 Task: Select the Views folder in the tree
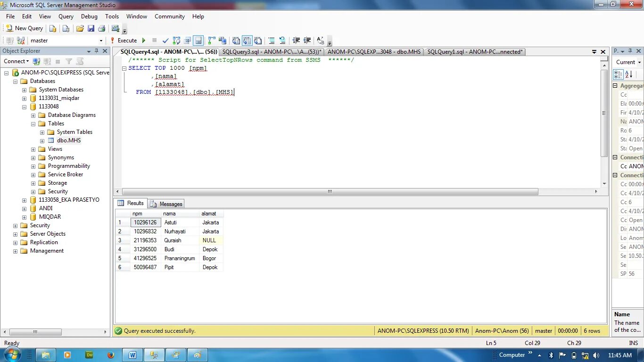(x=55, y=149)
